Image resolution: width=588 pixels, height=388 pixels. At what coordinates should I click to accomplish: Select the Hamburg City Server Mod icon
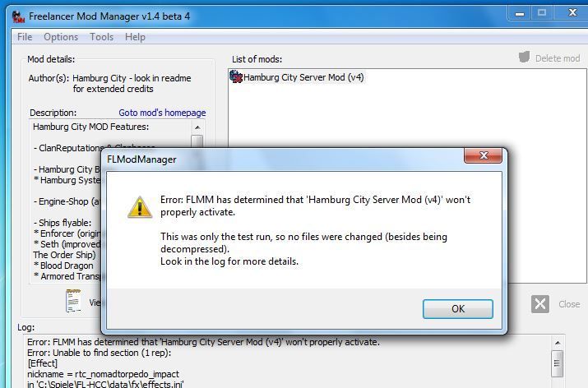point(236,76)
